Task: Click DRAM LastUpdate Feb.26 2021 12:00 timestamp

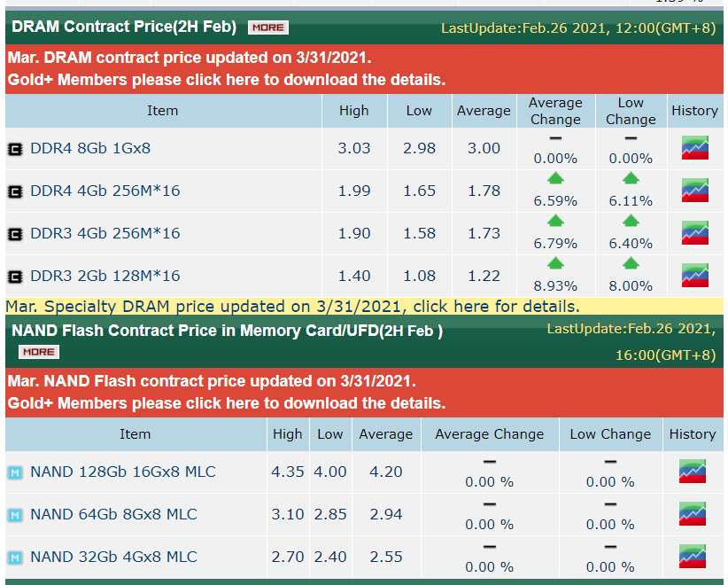Action: click(578, 28)
